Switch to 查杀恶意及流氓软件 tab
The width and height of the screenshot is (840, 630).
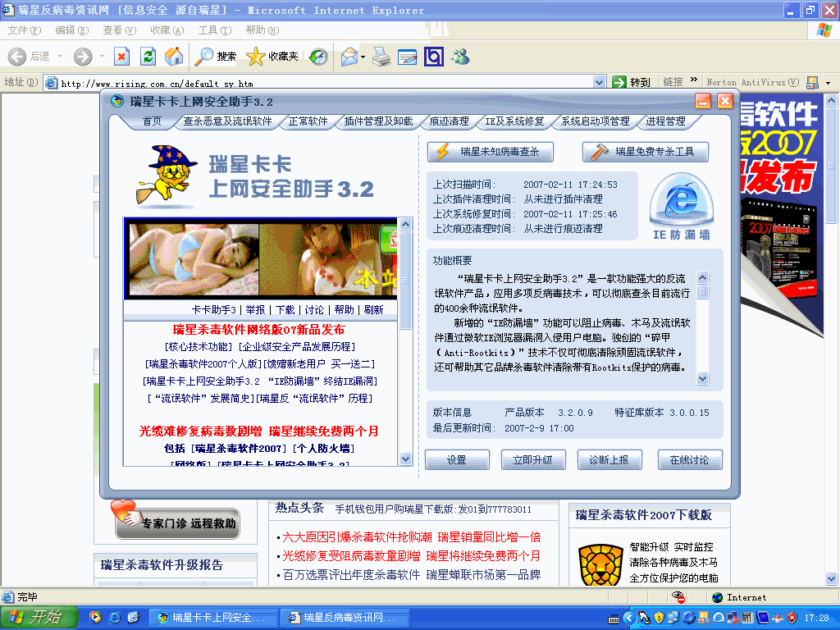tap(227, 121)
